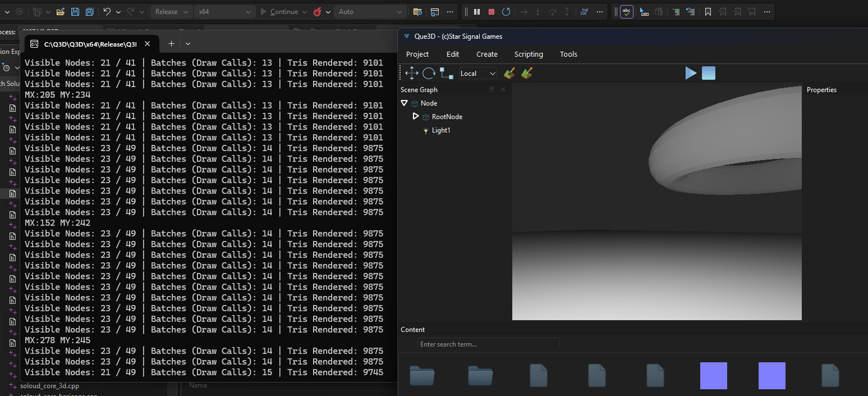
Task: Click the MX:205 MY:234 console line
Action: click(57, 95)
